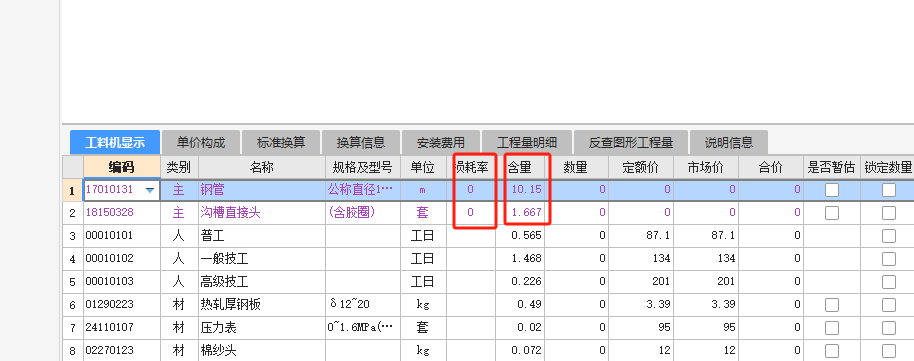The image size is (914, 361).
Task: Click the 市场价 column header
Action: (x=705, y=167)
